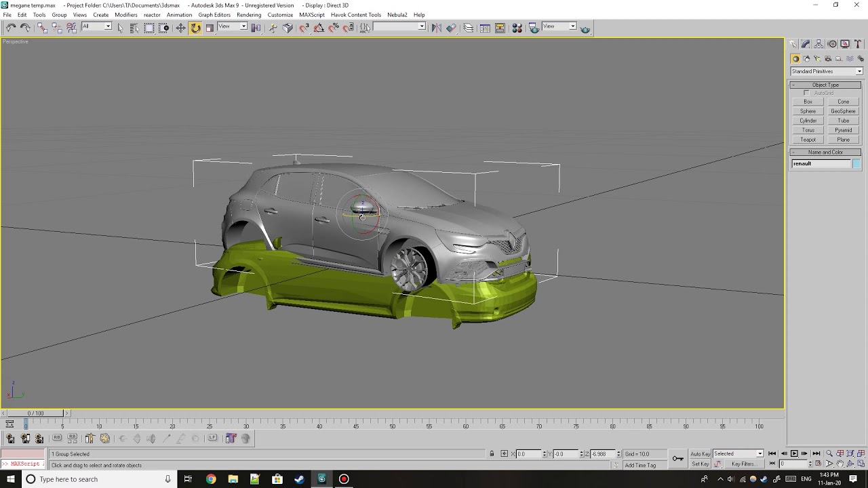This screenshot has width=868, height=488.
Task: Click the Play Animation button
Action: tap(794, 453)
